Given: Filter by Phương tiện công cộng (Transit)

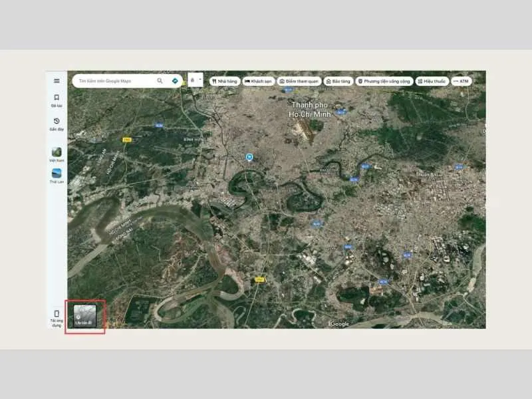Looking at the screenshot, I should tap(384, 81).
